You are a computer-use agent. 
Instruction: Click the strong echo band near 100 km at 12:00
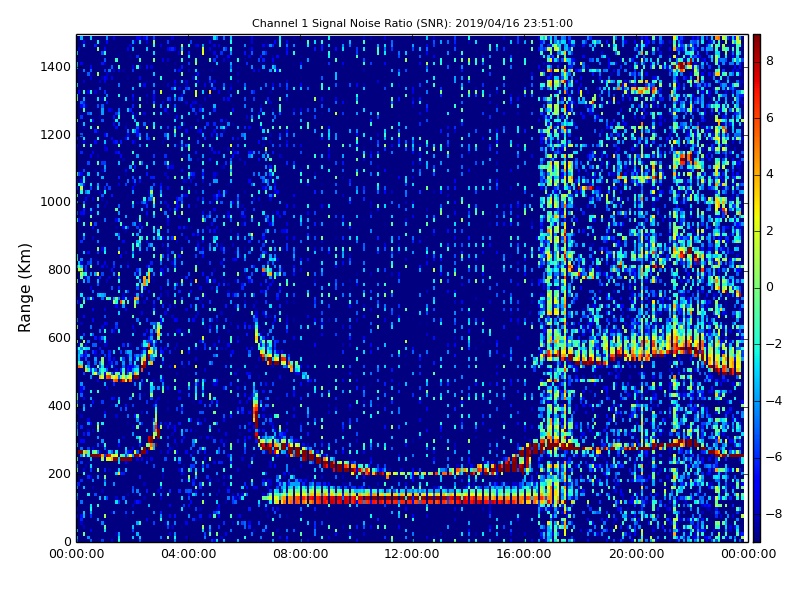(x=412, y=497)
